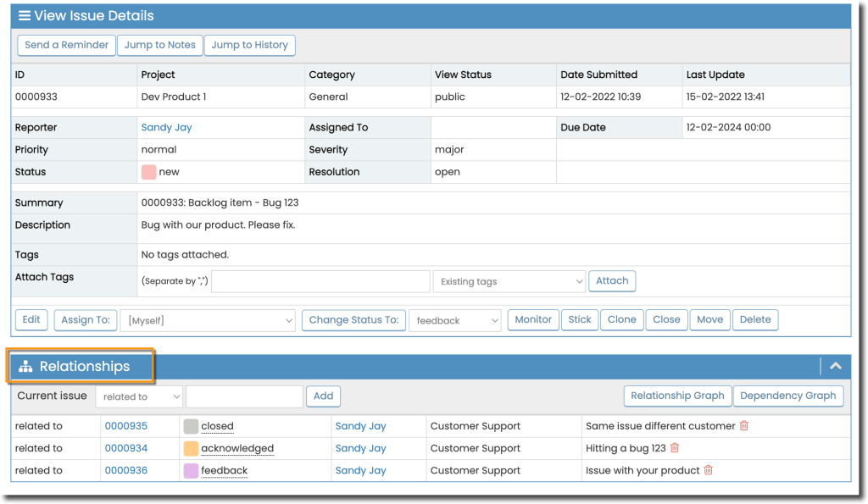Click the orange acknowledged status swatch
868x504 pixels.
pyautogui.click(x=191, y=448)
